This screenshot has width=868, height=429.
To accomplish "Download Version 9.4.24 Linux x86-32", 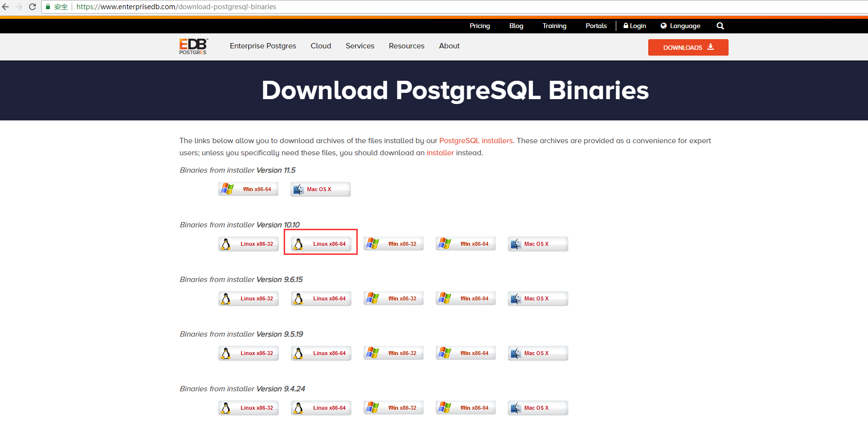I will coord(248,408).
